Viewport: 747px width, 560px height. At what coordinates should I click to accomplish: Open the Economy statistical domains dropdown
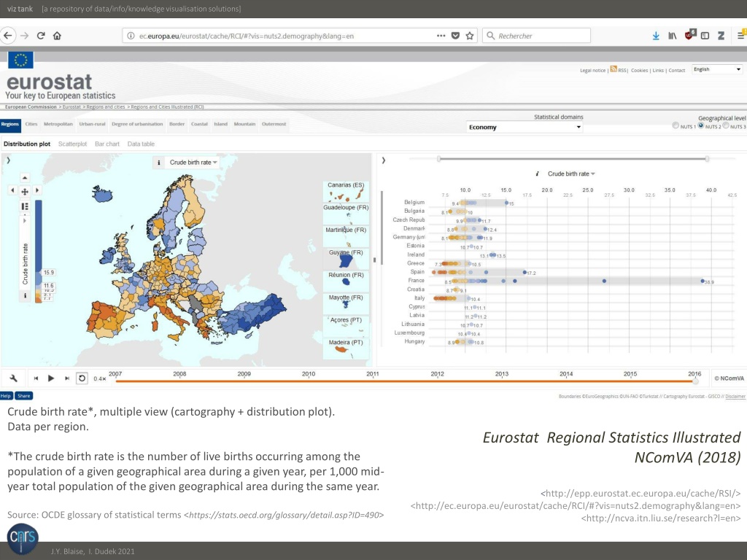pos(525,127)
